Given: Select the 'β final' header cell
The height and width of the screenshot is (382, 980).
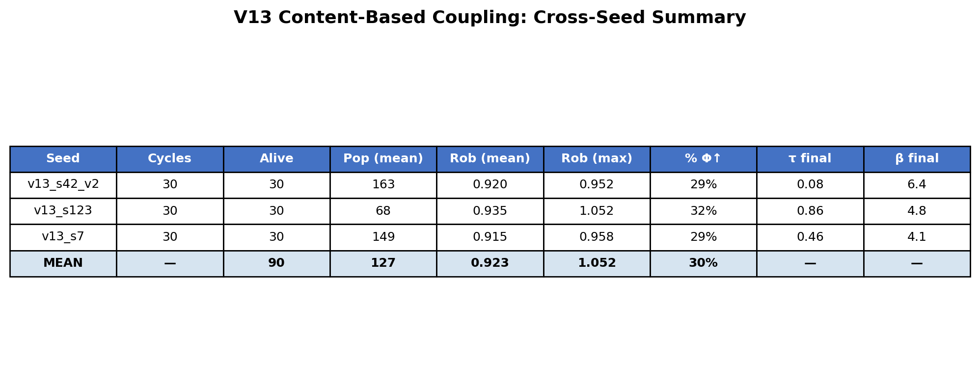Looking at the screenshot, I should [x=917, y=159].
